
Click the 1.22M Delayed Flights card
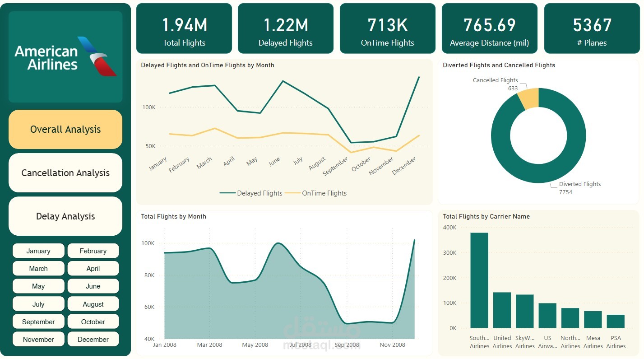pyautogui.click(x=286, y=28)
